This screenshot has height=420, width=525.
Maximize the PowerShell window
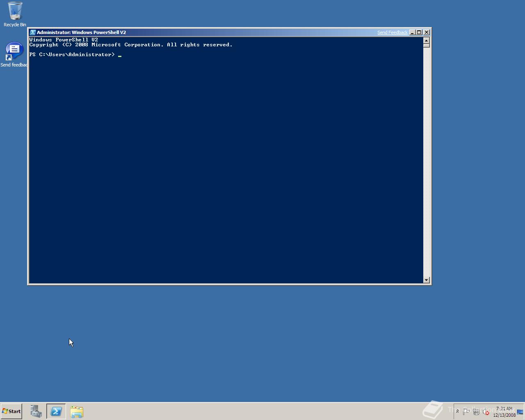coord(419,32)
